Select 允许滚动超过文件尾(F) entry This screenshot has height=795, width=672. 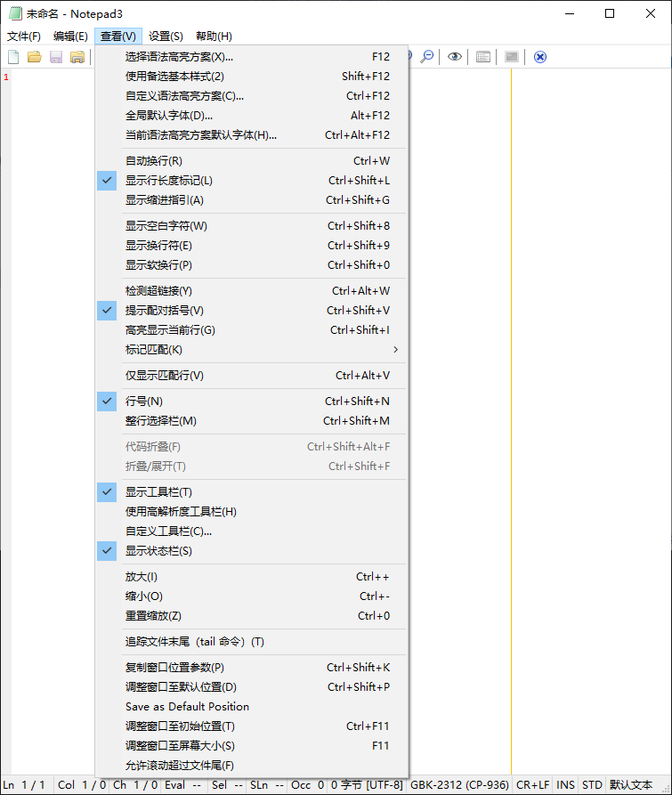(x=251, y=766)
